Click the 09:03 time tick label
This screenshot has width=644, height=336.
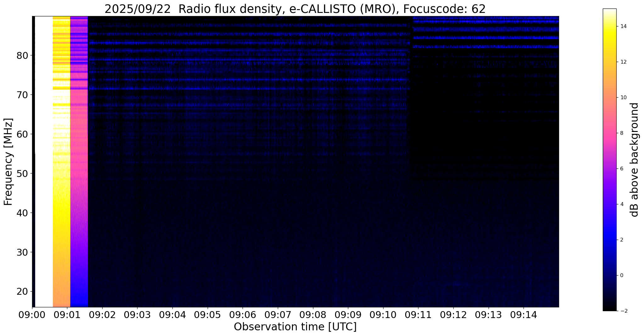[x=137, y=315]
